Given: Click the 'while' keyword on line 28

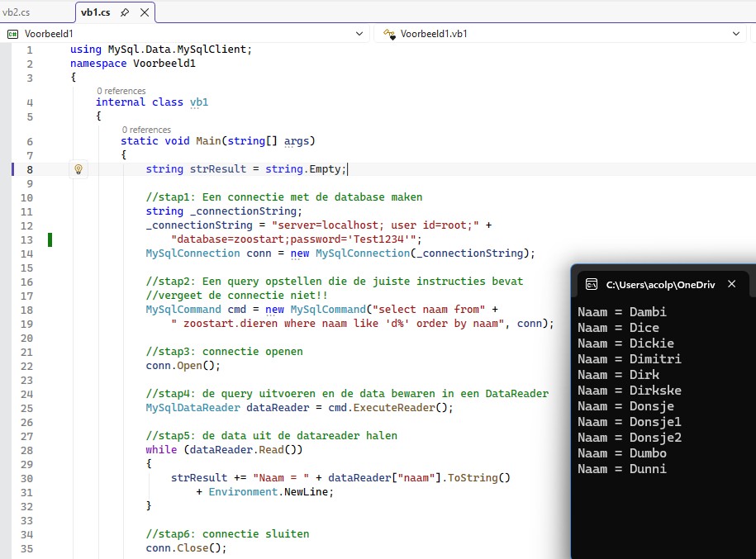Looking at the screenshot, I should point(161,450).
